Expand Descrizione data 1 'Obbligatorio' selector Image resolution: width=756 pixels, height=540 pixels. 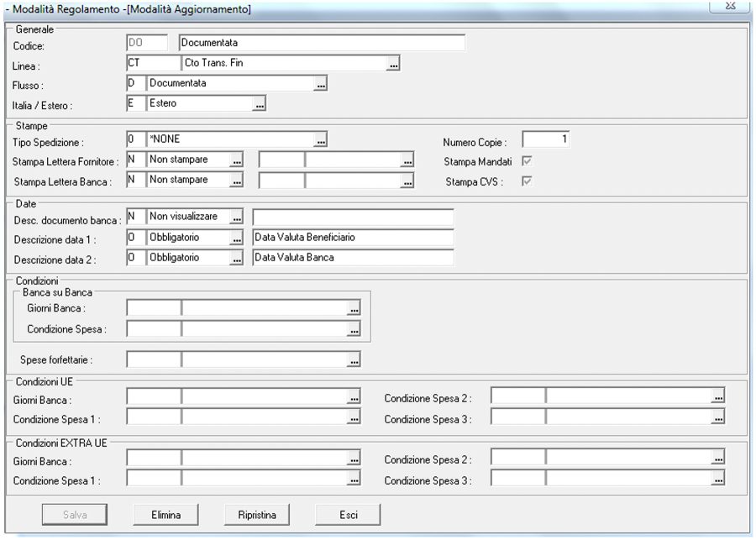click(x=237, y=238)
